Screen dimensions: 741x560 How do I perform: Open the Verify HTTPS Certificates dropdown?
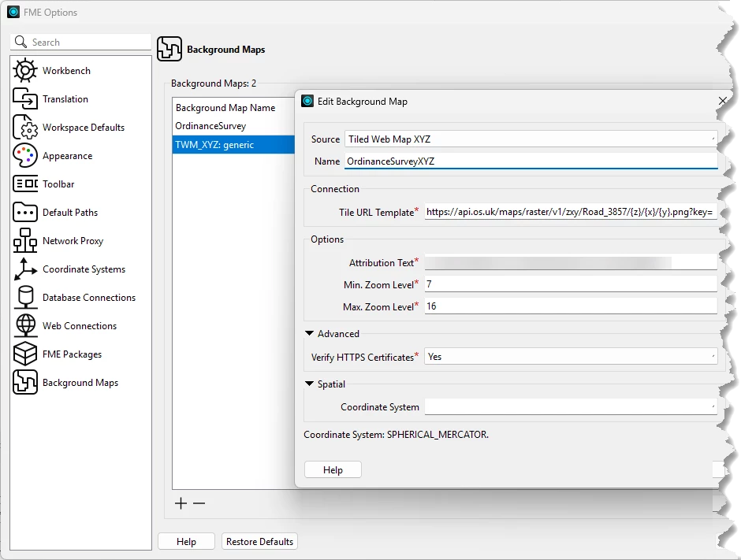coord(571,357)
